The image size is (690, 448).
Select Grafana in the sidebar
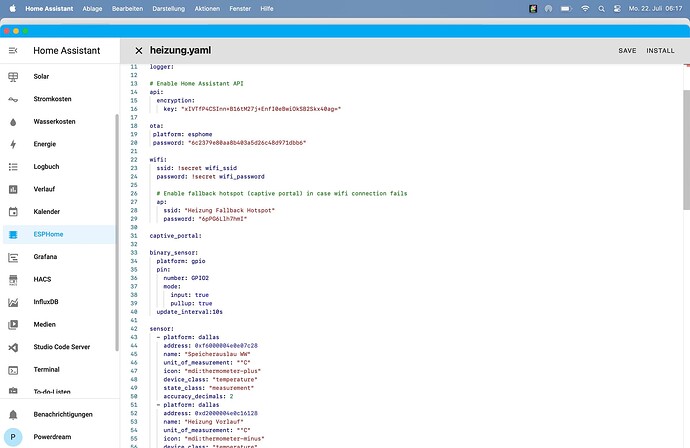[x=48, y=257]
